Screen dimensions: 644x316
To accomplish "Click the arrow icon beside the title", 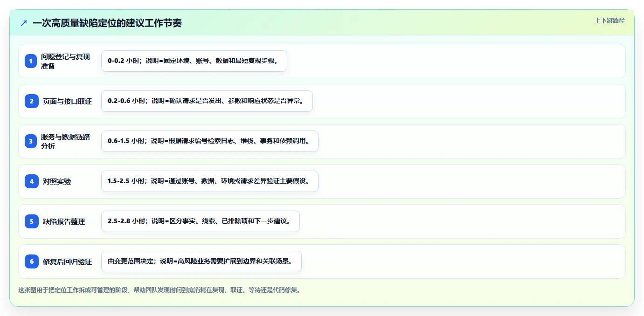I will point(24,23).
